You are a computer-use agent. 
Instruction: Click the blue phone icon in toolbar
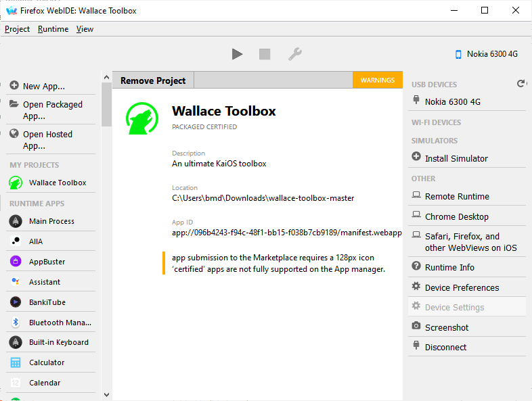pos(458,54)
